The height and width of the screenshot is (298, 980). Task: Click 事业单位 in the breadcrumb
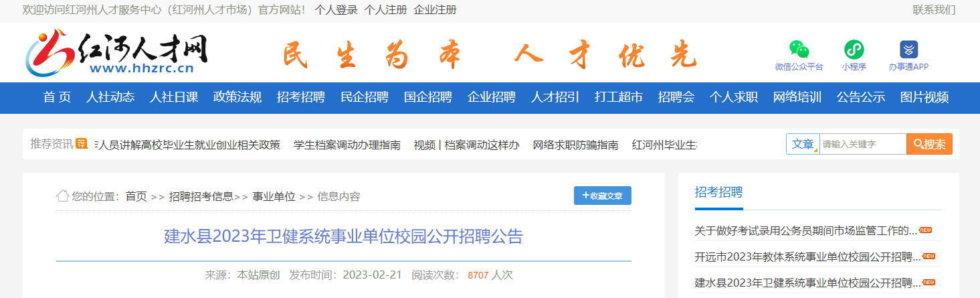click(x=274, y=196)
